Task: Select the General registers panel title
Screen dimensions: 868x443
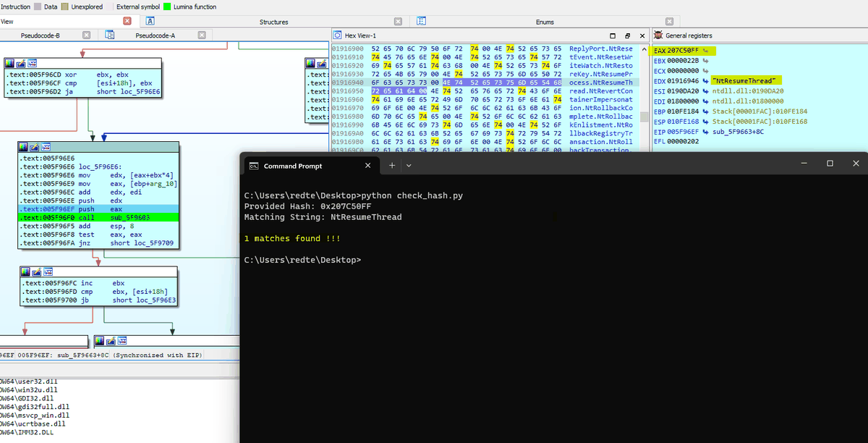Action: click(689, 35)
